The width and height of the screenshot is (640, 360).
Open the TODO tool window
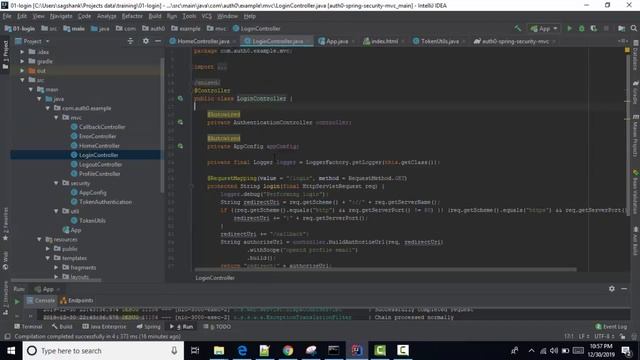pyautogui.click(x=217, y=327)
